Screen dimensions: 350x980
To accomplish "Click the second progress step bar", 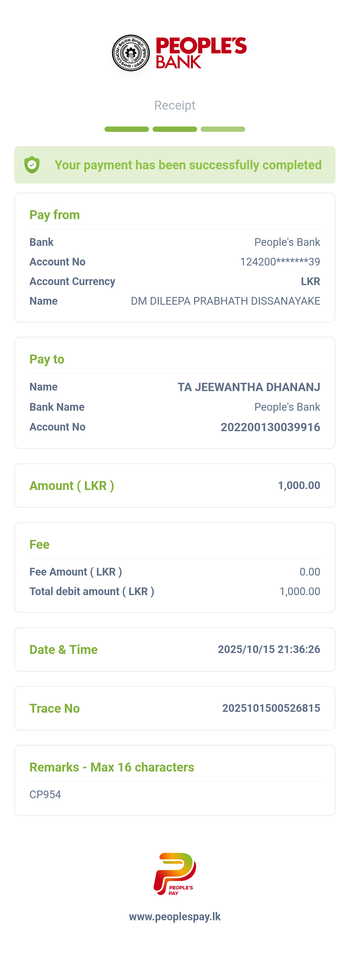I will click(x=175, y=129).
